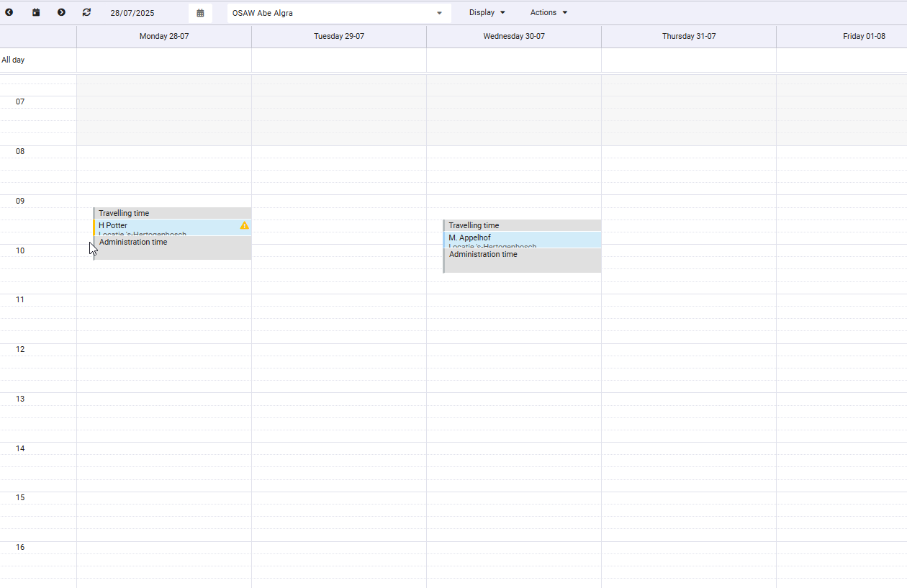Viewport: 907px width, 588px height.
Task: Select the Friday 01-08 column header
Action: 842,36
